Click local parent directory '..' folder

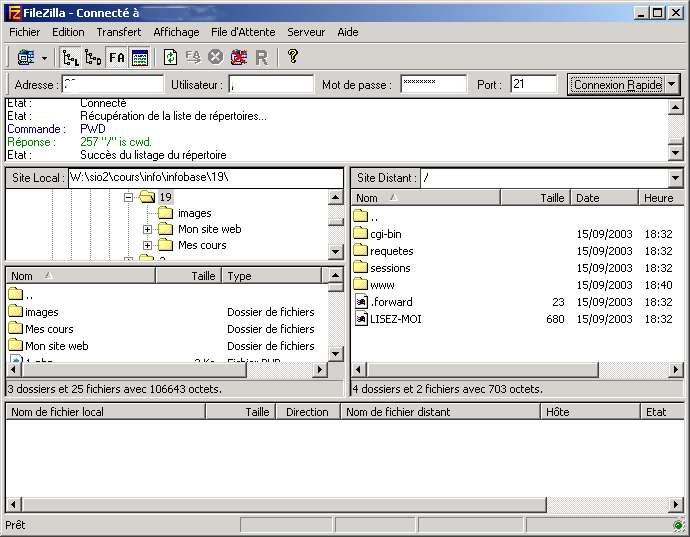coord(21,294)
